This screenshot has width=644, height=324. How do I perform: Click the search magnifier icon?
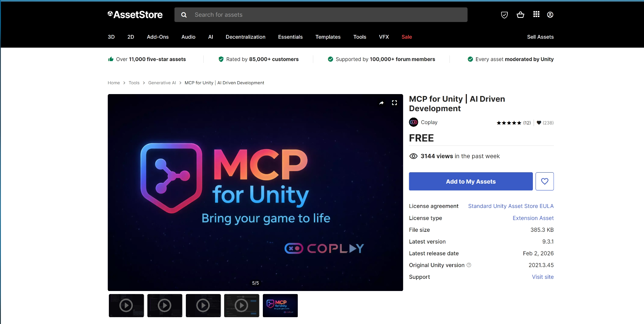[184, 15]
